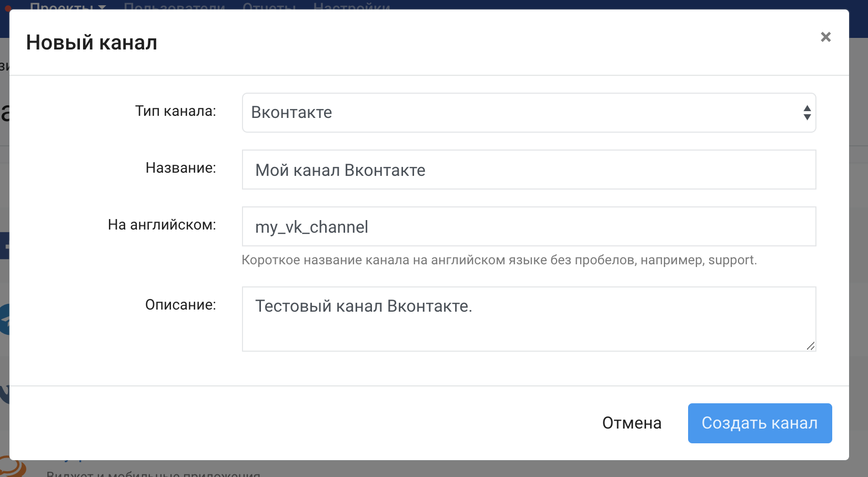Click the Название field with Мой канал Вконтакте
The image size is (868, 477).
coord(529,170)
